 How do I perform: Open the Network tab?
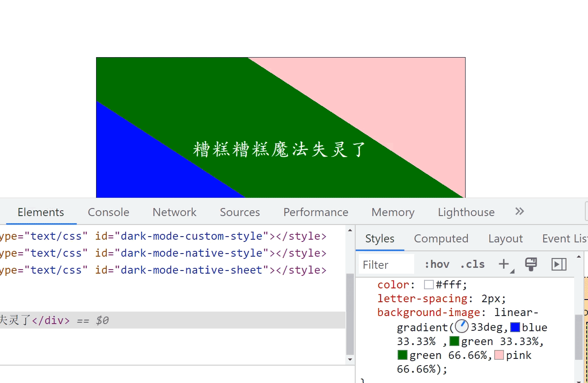pyautogui.click(x=174, y=212)
